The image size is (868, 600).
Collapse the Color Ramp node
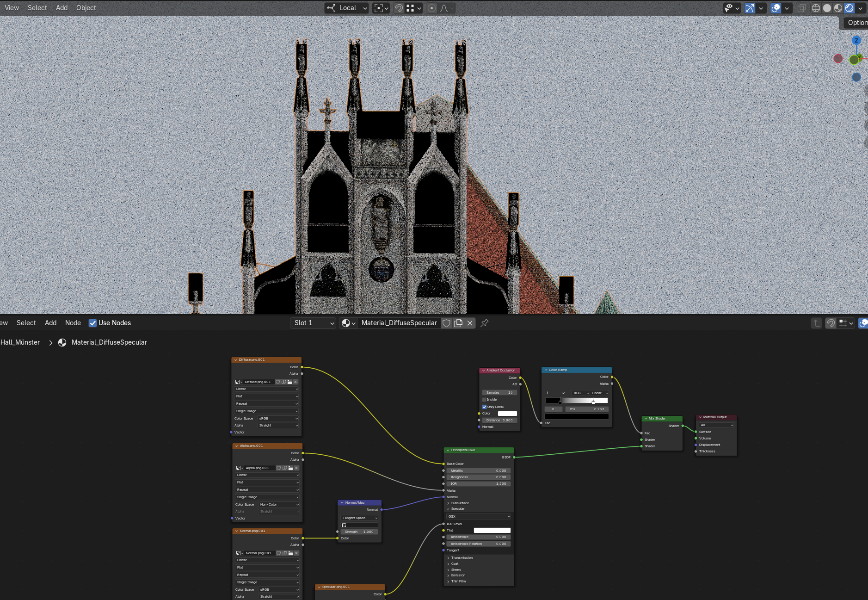tap(546, 370)
